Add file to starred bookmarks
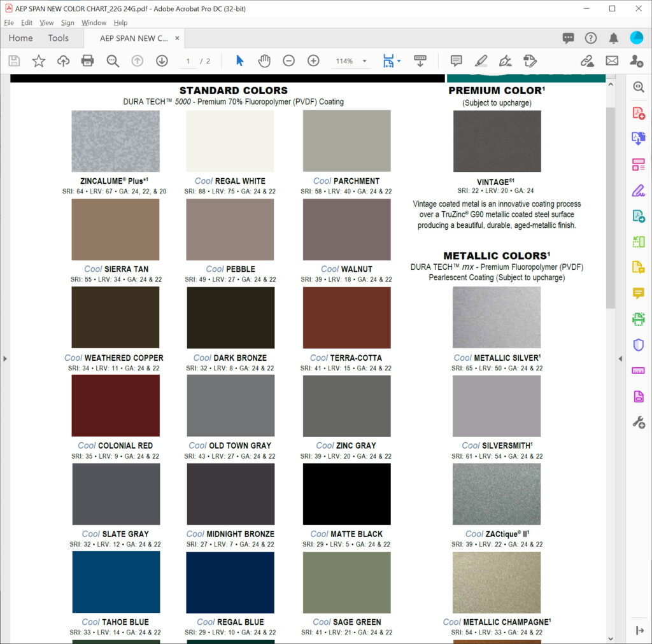This screenshot has width=652, height=644. point(39,61)
